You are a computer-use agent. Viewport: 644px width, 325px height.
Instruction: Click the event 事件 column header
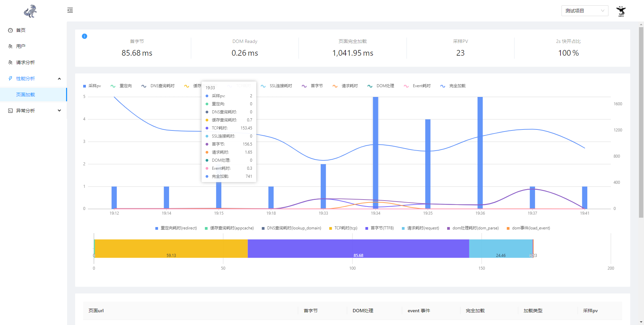click(419, 311)
